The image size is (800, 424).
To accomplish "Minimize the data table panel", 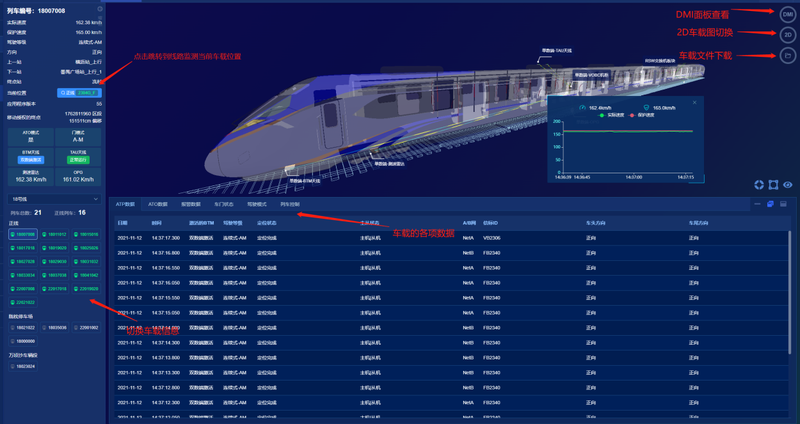I will (757, 204).
